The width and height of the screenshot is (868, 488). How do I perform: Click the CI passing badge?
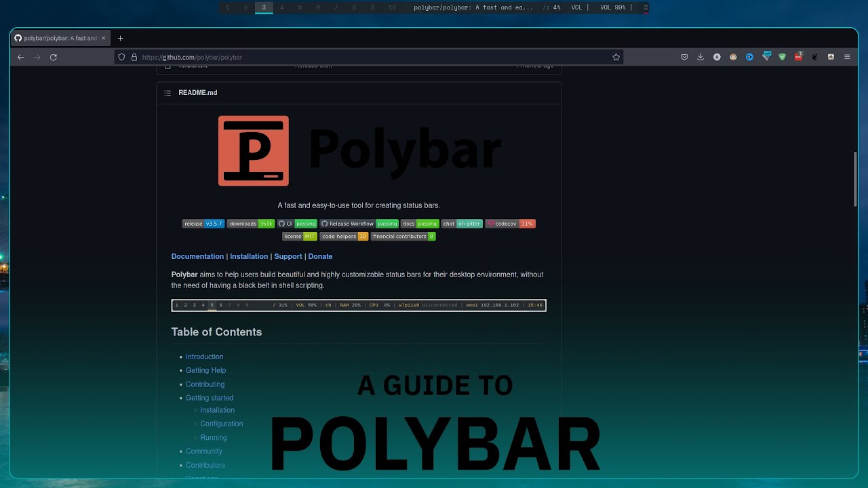click(297, 224)
